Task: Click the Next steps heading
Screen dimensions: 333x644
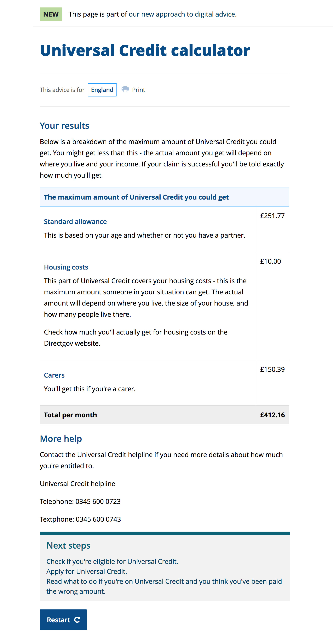Action: point(68,545)
